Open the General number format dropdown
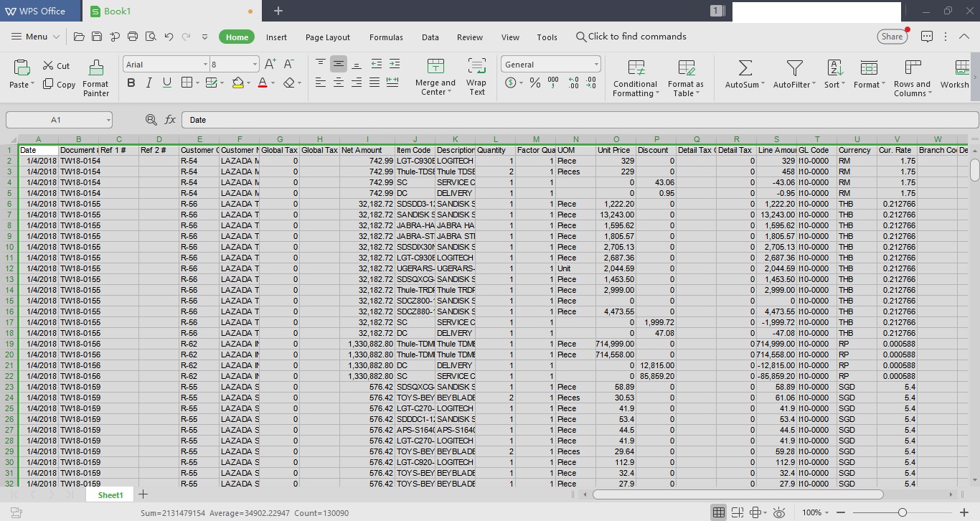 [x=595, y=65]
